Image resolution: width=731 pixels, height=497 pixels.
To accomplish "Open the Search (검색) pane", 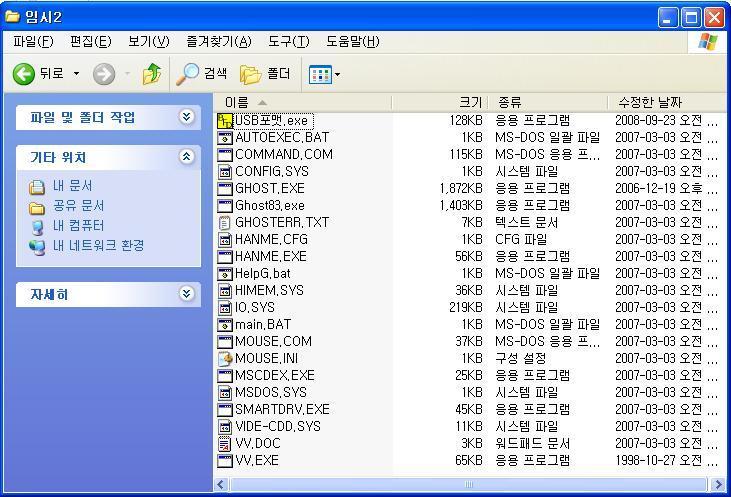I will [x=201, y=74].
